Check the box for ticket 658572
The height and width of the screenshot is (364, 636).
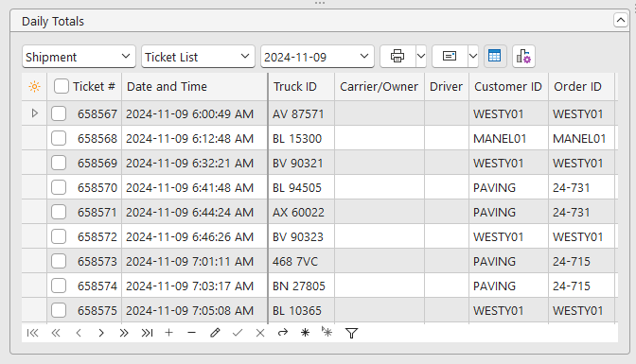59,236
